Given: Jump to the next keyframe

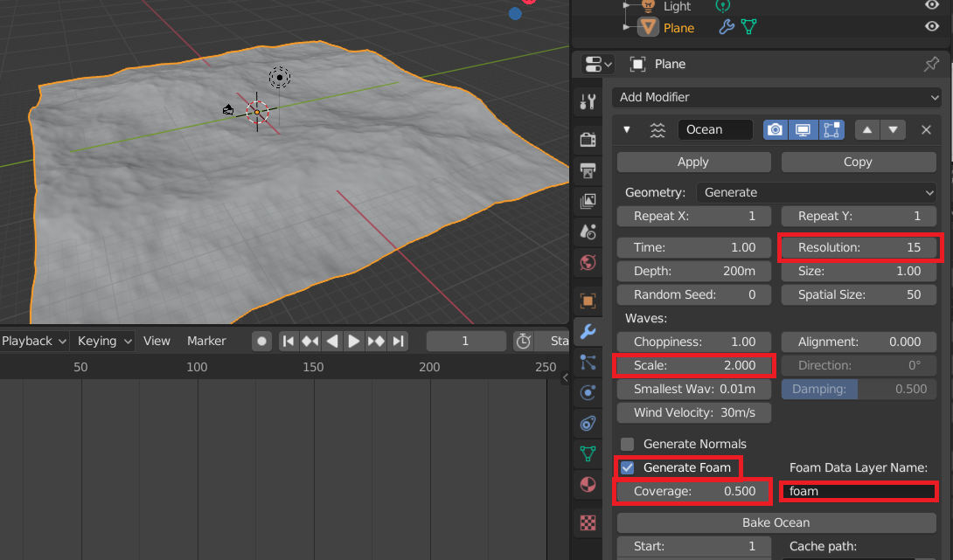Looking at the screenshot, I should click(376, 342).
